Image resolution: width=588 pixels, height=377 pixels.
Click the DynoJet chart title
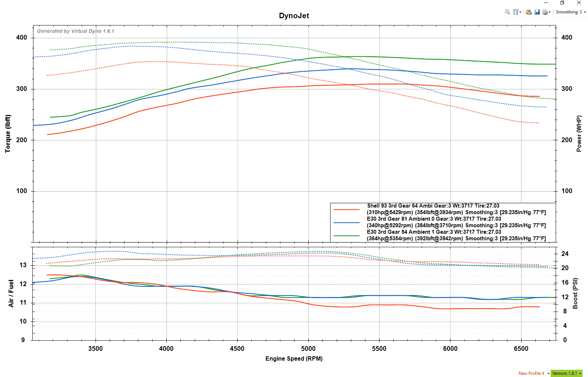click(x=294, y=16)
